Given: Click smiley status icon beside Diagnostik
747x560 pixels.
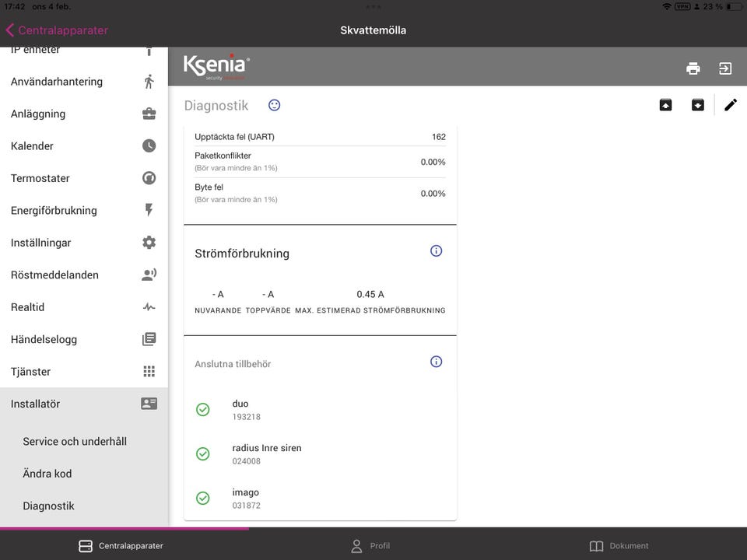Looking at the screenshot, I should [274, 105].
